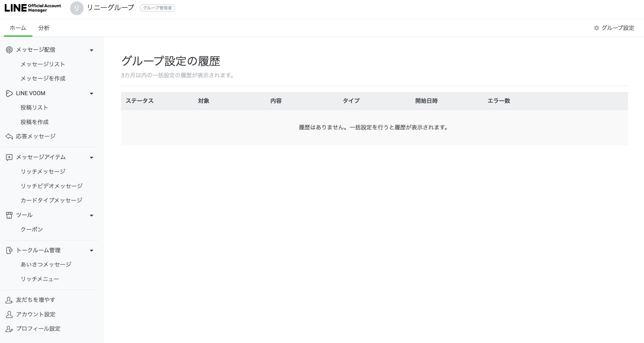Collapse the メッセージアイテム section arrow
The image size is (644, 343).
92,158
